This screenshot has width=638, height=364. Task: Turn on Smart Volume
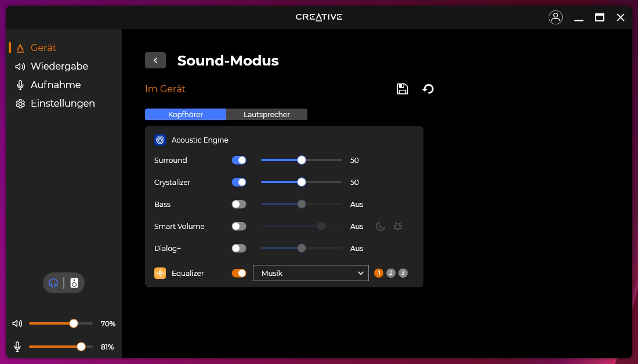238,226
